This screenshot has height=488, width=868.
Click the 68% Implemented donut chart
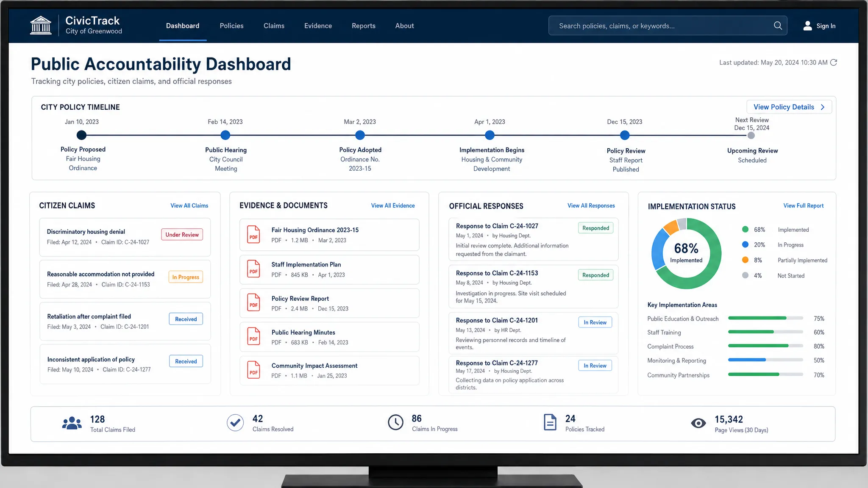point(686,253)
